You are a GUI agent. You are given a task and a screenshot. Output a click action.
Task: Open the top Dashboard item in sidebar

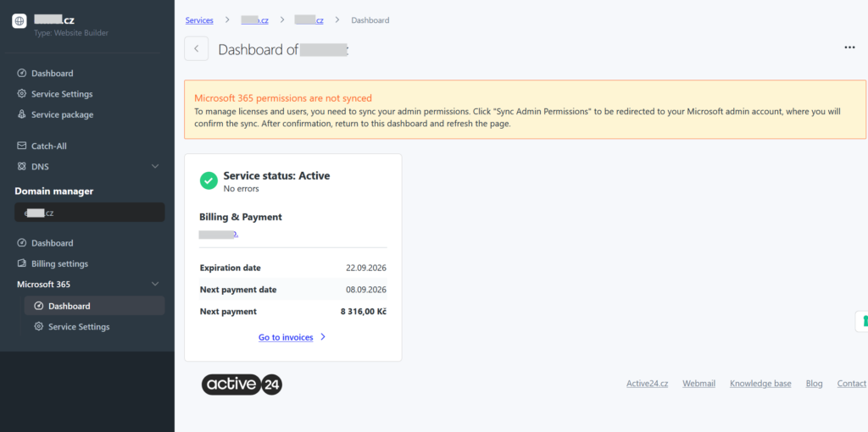click(53, 74)
